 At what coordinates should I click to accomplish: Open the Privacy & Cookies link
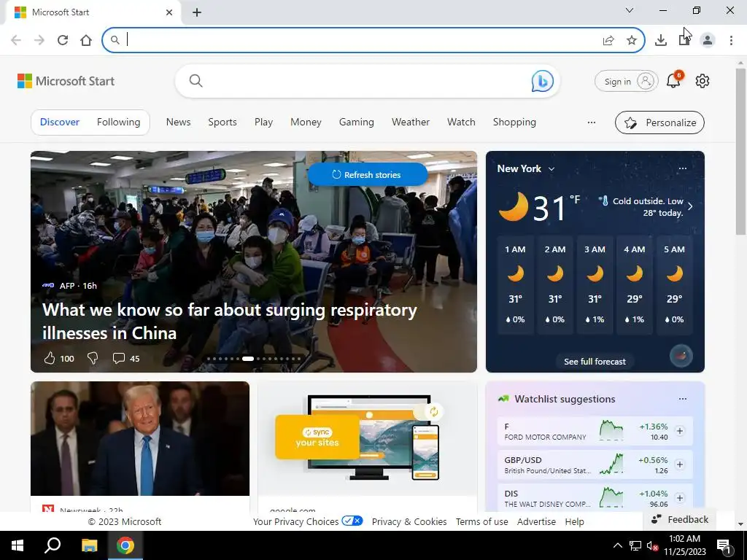pos(409,521)
